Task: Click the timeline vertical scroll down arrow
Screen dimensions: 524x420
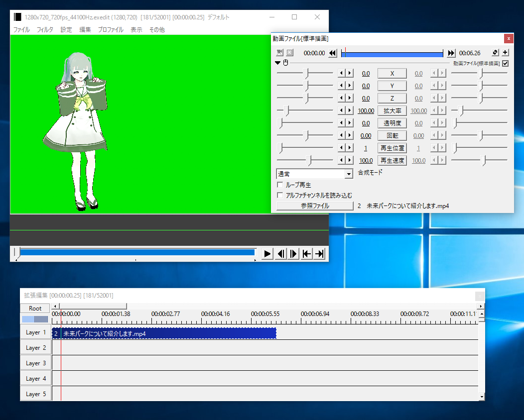Action: click(482, 397)
